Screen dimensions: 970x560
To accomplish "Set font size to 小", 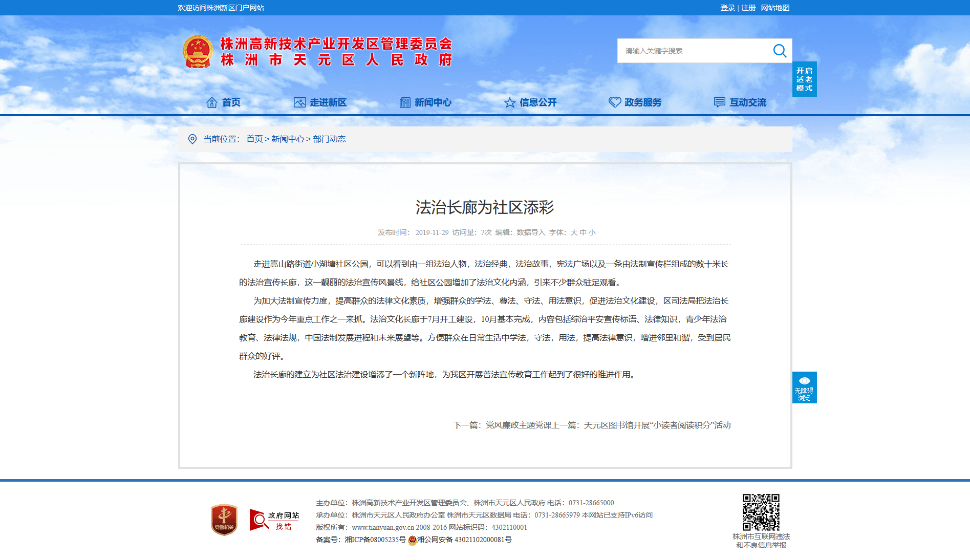I will (x=592, y=232).
